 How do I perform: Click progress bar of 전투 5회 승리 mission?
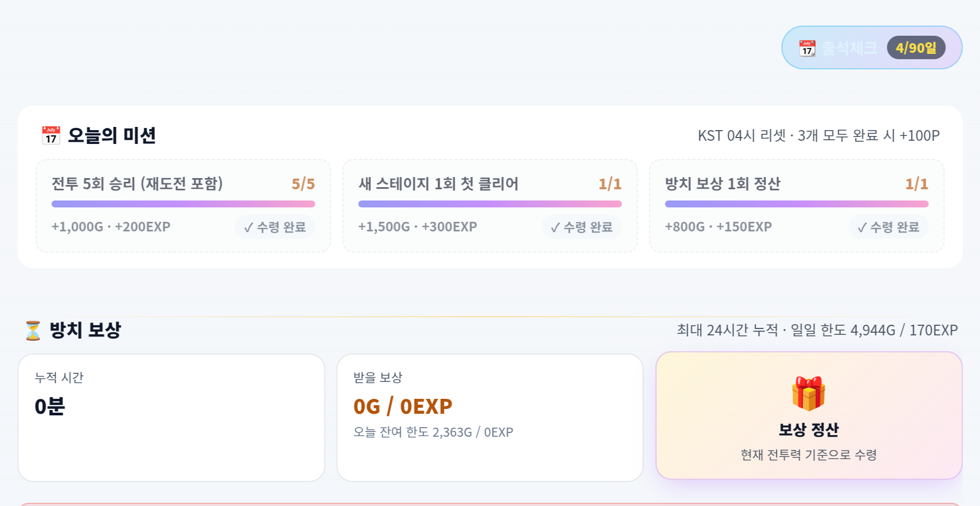point(184,204)
